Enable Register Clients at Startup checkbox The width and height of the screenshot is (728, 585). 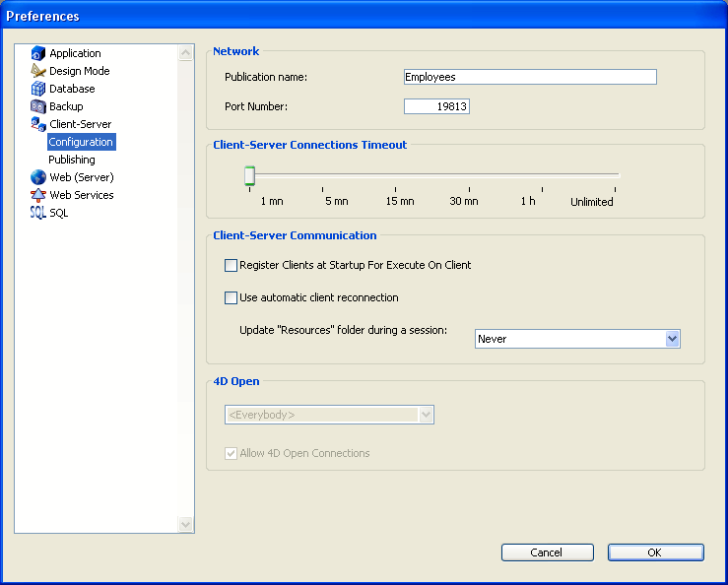[232, 265]
